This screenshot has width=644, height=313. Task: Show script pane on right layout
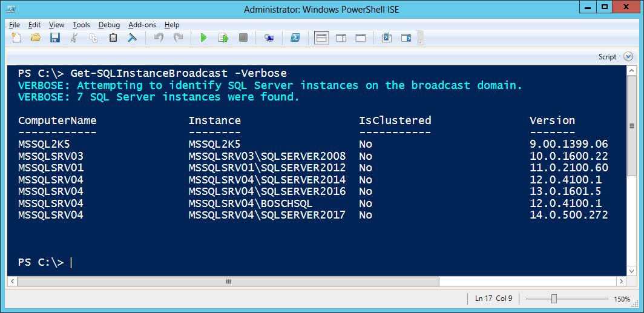[x=341, y=38]
